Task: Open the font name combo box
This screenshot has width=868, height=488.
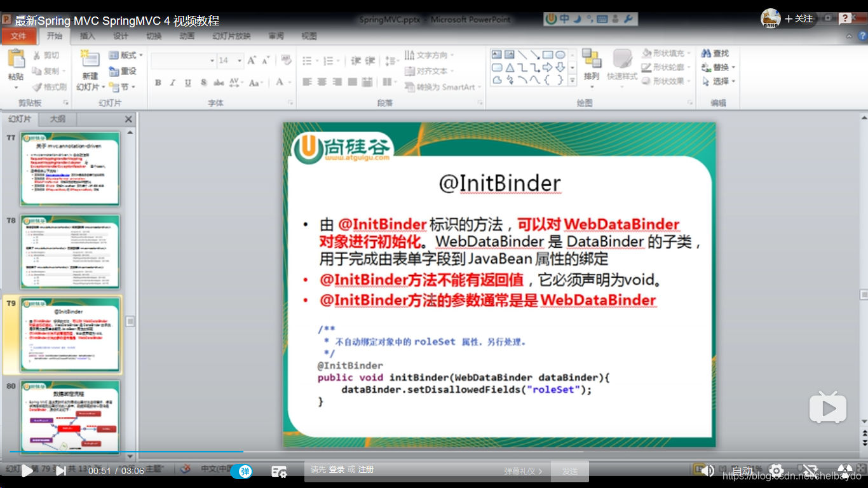Action: pyautogui.click(x=183, y=60)
